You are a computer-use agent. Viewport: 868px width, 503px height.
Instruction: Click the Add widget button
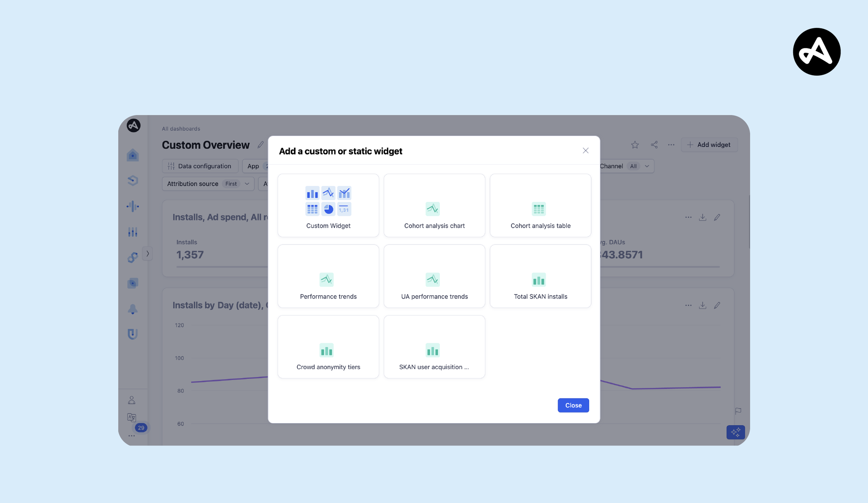[709, 145]
